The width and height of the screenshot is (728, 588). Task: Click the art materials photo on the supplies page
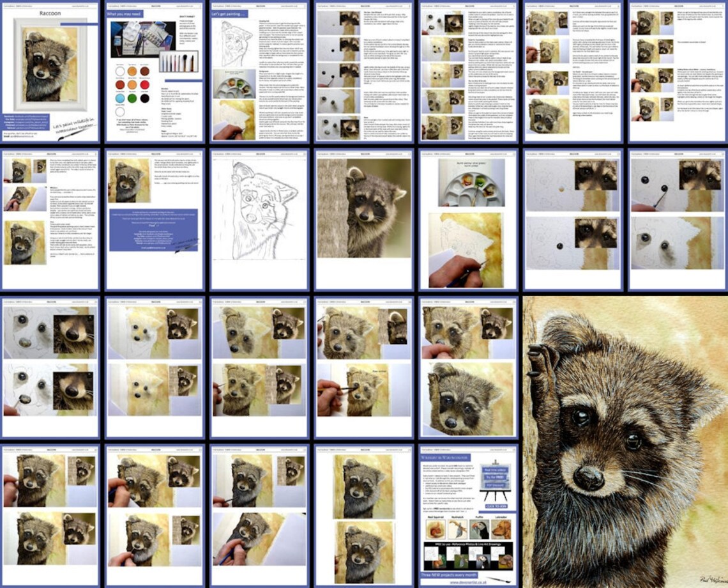[143, 39]
